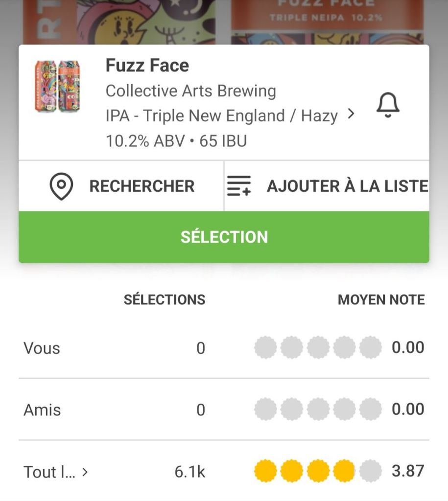This screenshot has height=501, width=448.
Task: Open the Fuzz Face can thumbnail
Action: [x=58, y=86]
